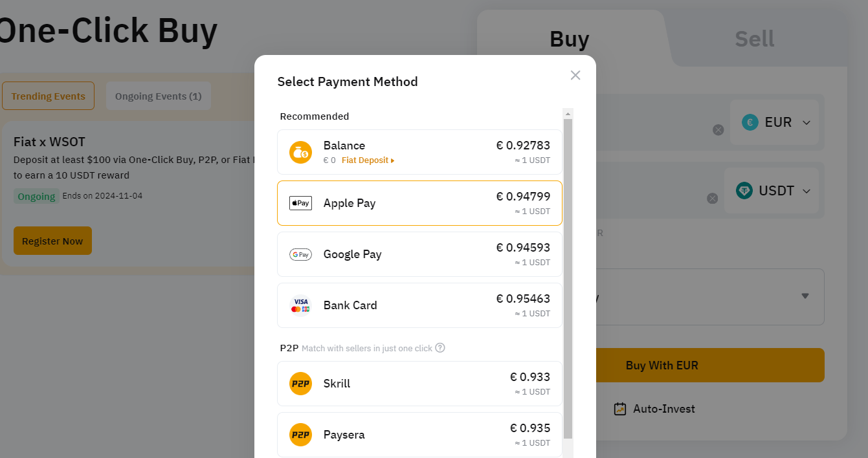This screenshot has width=868, height=458.
Task: Click the Apple Pay logo icon
Action: click(300, 203)
